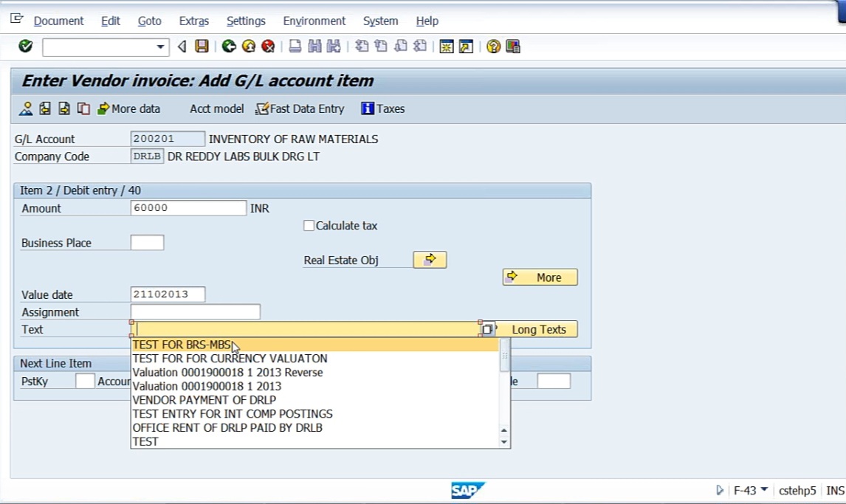This screenshot has height=504, width=846.
Task: Open the Environment menu
Action: [x=314, y=21]
